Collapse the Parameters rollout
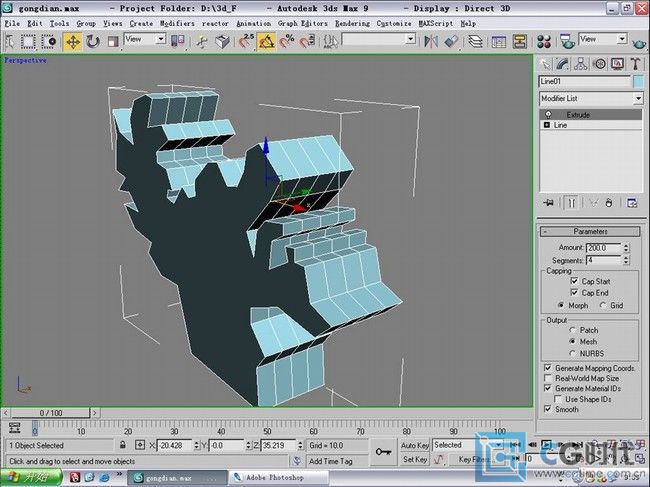Screen dimensions: 650x487 (x=590, y=231)
